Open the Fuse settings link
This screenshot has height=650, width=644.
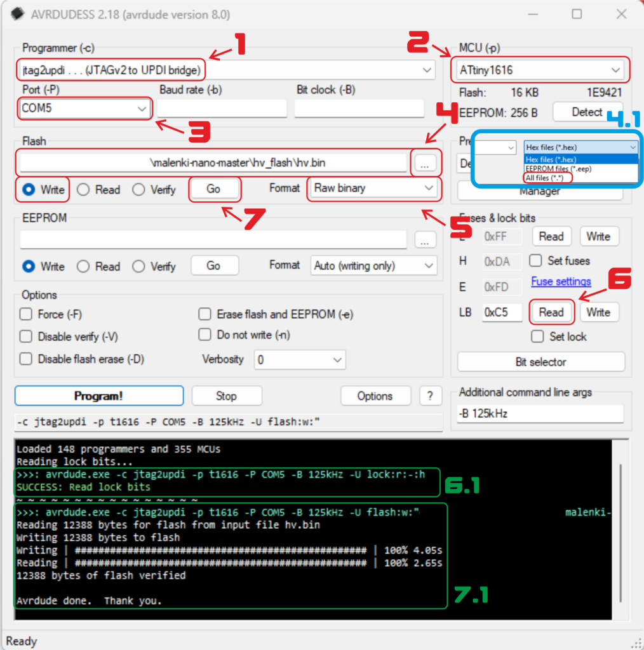pyautogui.click(x=561, y=281)
